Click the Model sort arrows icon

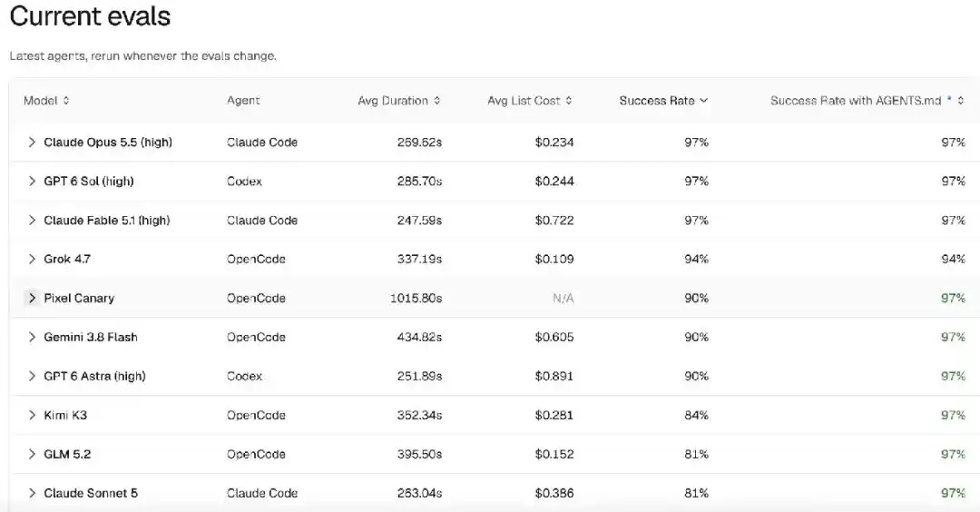(x=65, y=101)
